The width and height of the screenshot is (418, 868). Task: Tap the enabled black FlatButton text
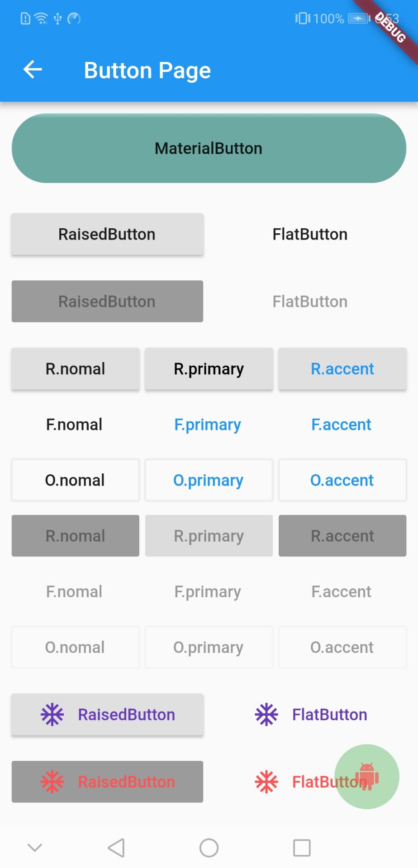point(310,234)
